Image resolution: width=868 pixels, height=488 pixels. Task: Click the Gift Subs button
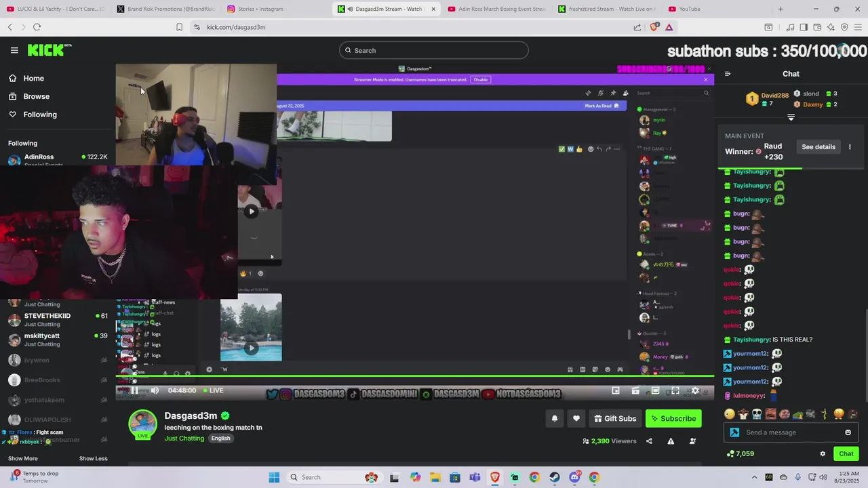tap(615, 419)
